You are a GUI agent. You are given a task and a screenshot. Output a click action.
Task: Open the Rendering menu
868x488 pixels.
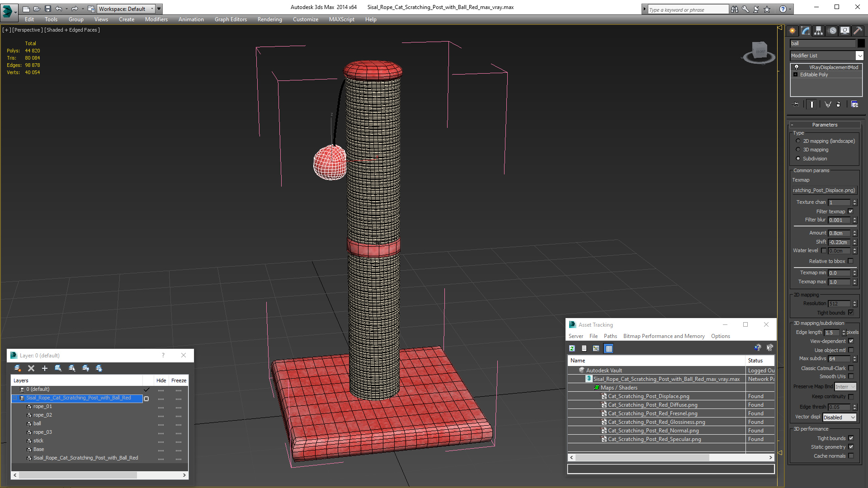(x=269, y=19)
